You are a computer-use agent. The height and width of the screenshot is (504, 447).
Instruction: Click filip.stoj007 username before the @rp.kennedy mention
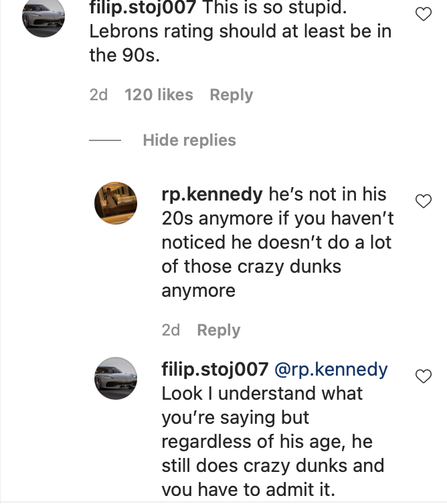tap(215, 370)
